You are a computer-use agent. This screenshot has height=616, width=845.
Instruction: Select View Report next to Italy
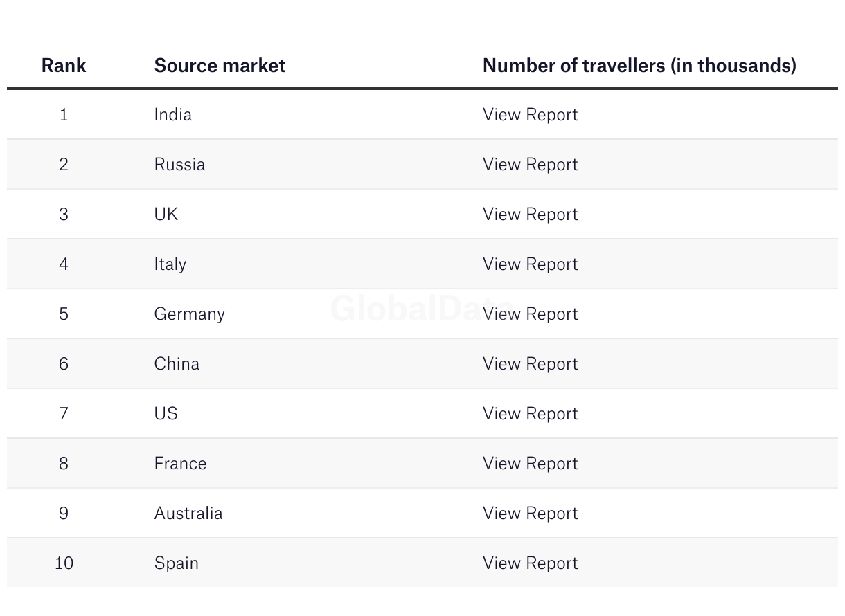click(x=530, y=264)
